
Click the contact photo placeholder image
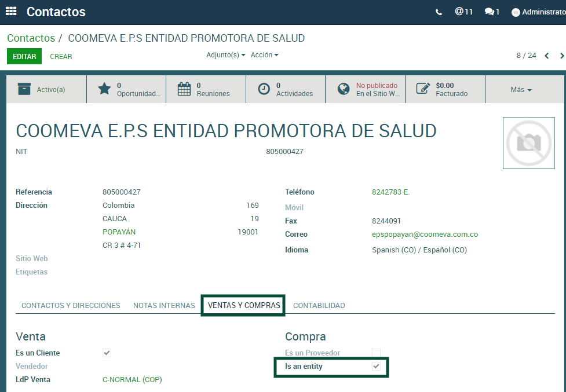(x=528, y=143)
